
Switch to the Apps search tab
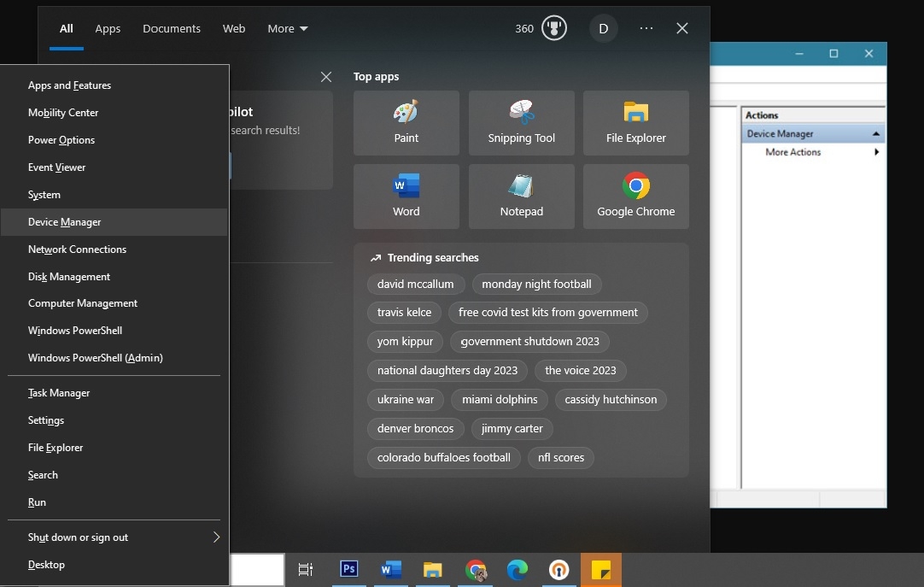(x=108, y=28)
